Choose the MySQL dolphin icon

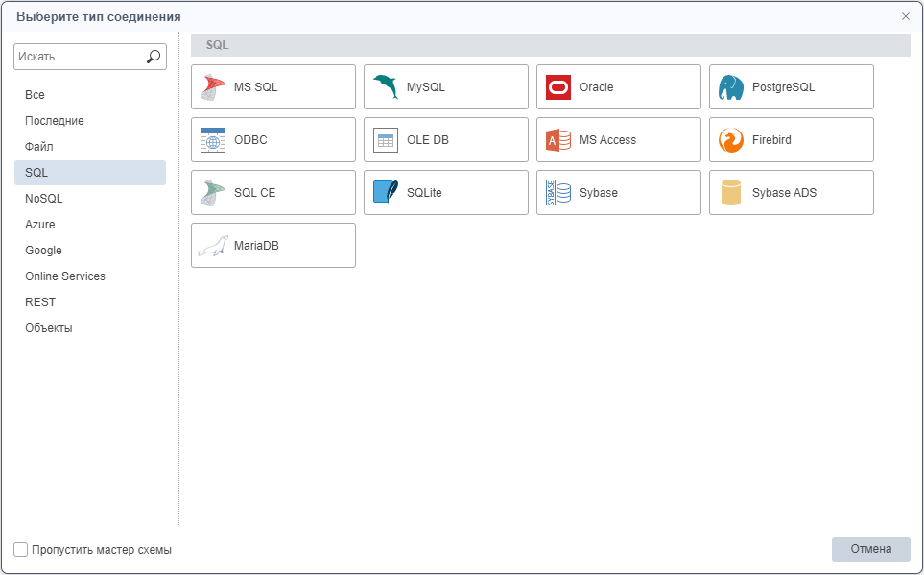tap(386, 87)
